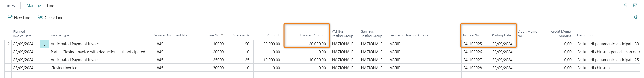Open row options via three-dot icon

[x=44, y=44]
